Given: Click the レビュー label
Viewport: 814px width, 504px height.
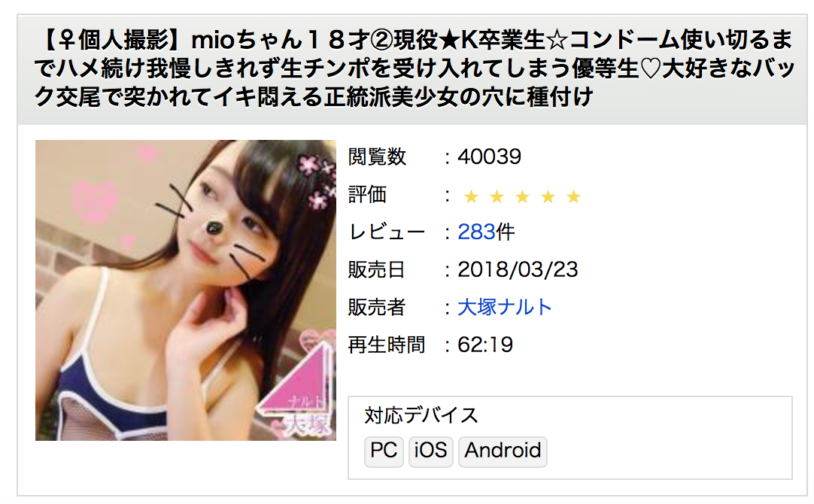Looking at the screenshot, I should click(387, 232).
